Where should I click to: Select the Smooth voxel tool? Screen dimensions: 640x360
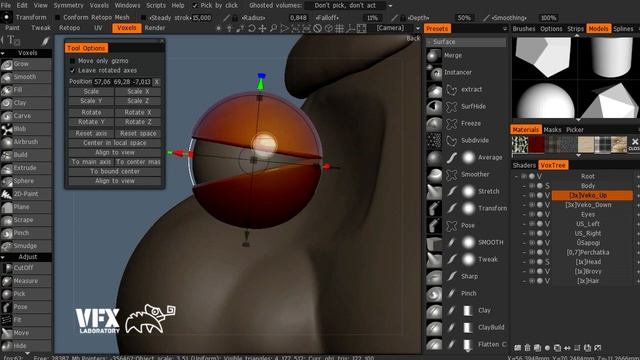26,77
